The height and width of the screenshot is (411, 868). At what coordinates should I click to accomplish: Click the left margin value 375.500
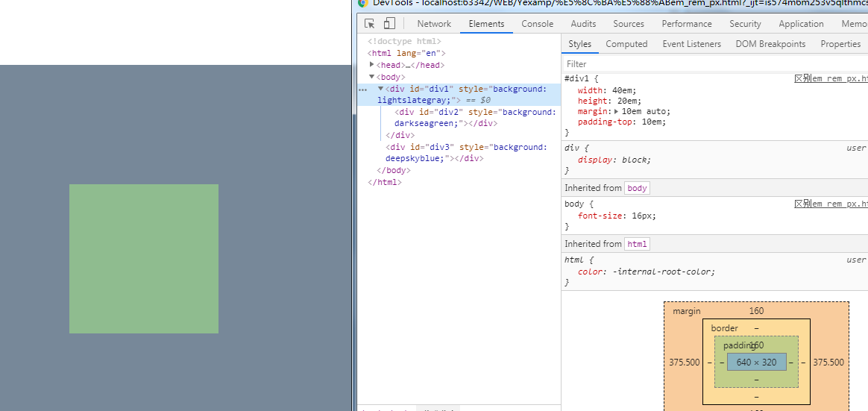[x=685, y=363]
